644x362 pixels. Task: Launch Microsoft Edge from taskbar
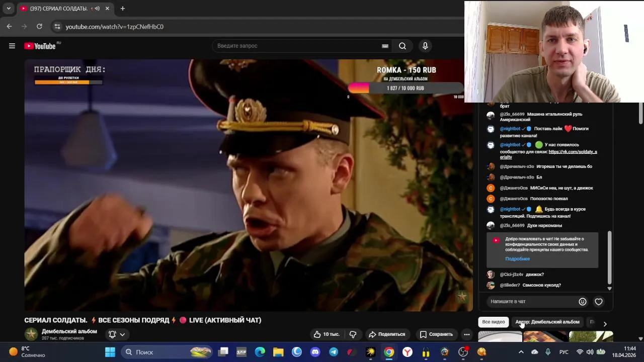coord(260,352)
